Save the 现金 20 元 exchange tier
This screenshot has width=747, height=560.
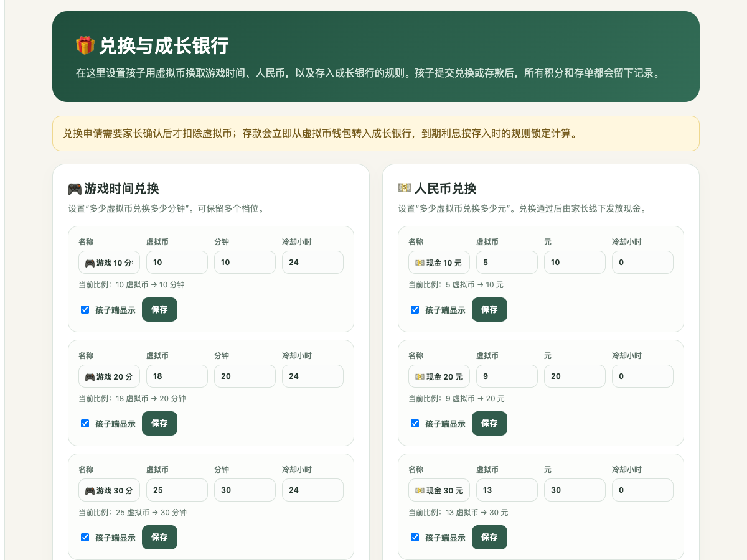tap(489, 423)
